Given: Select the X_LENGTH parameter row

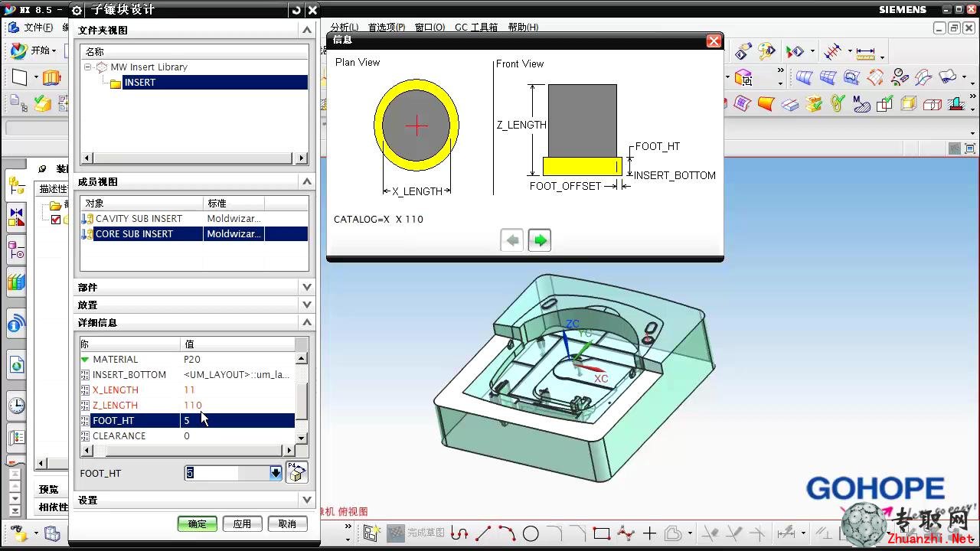Looking at the screenshot, I should pos(188,390).
